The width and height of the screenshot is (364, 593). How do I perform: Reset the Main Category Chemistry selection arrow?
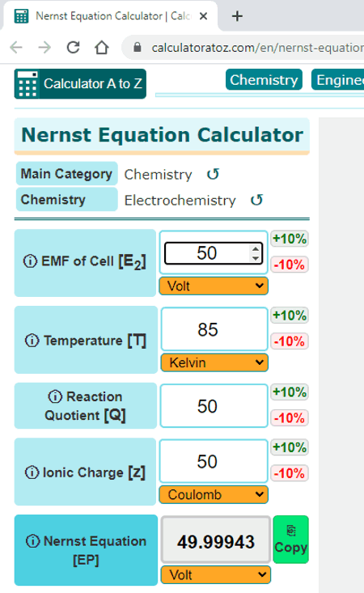(x=213, y=174)
